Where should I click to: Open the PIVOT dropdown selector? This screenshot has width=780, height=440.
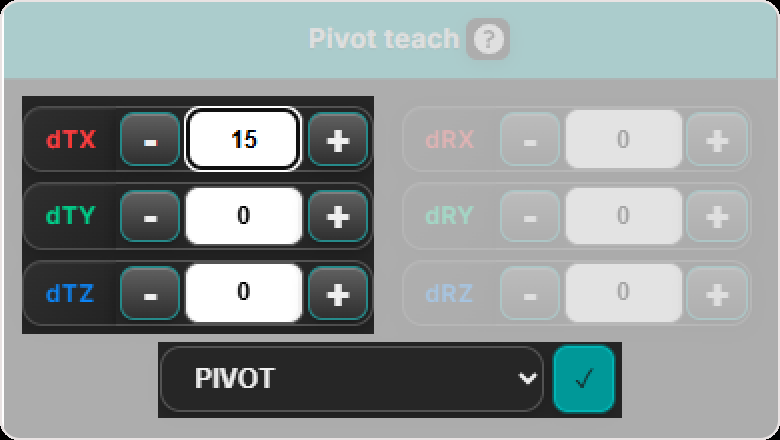[x=351, y=379]
